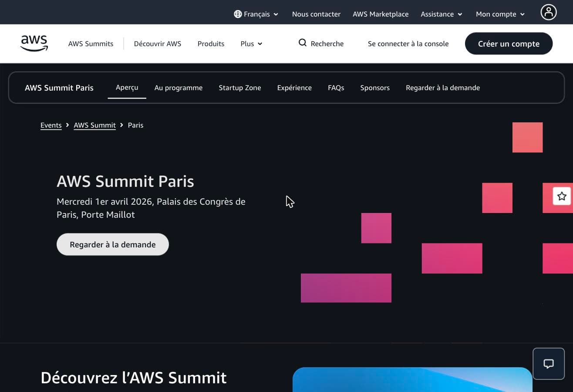
Task: Switch to the Aperçu tab
Action: pyautogui.click(x=127, y=88)
